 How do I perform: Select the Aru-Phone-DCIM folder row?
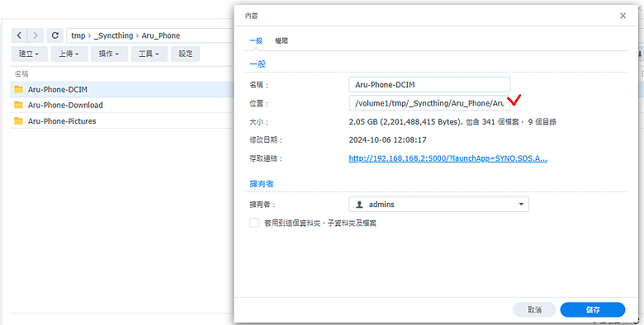(122, 89)
